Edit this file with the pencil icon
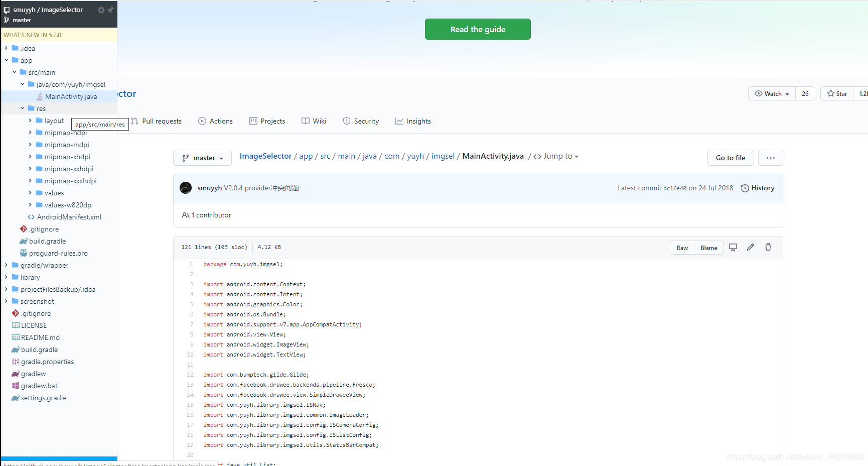 pos(751,247)
